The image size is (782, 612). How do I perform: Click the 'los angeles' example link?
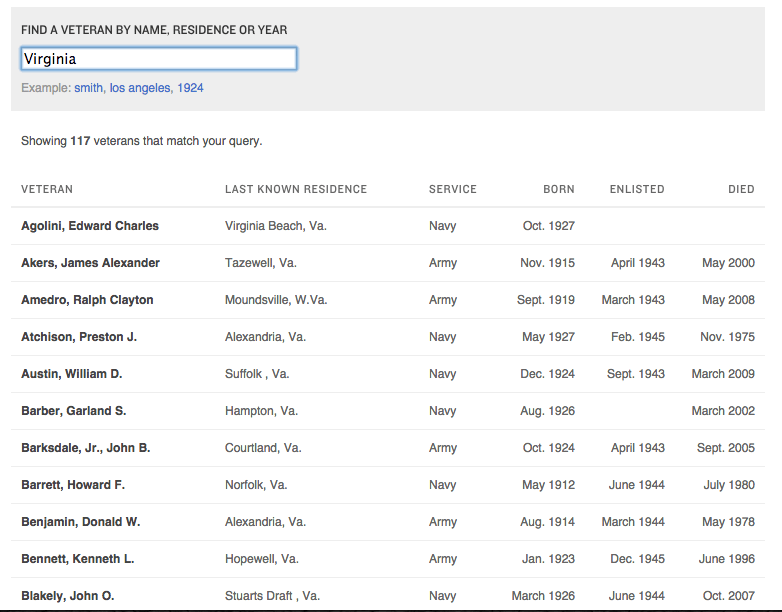[x=141, y=88]
